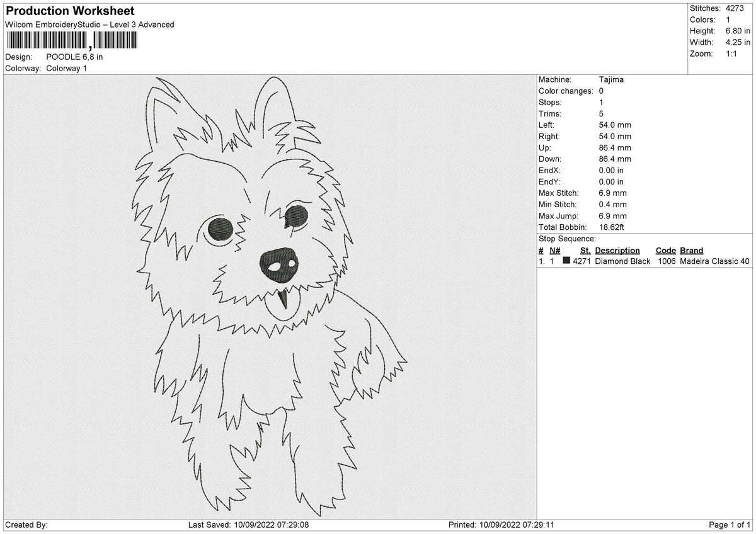Click the 'Up:' 86.4 mm row
Image resolution: width=756 pixels, height=534 pixels.
click(585, 148)
